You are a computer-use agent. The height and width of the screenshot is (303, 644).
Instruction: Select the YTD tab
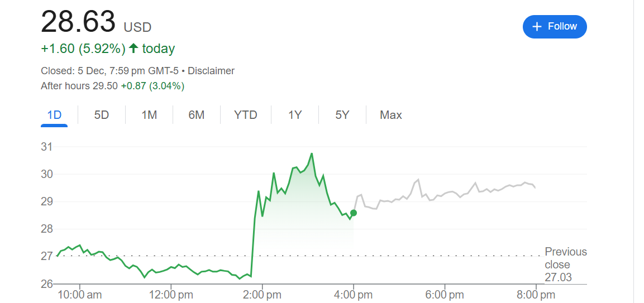click(x=246, y=115)
